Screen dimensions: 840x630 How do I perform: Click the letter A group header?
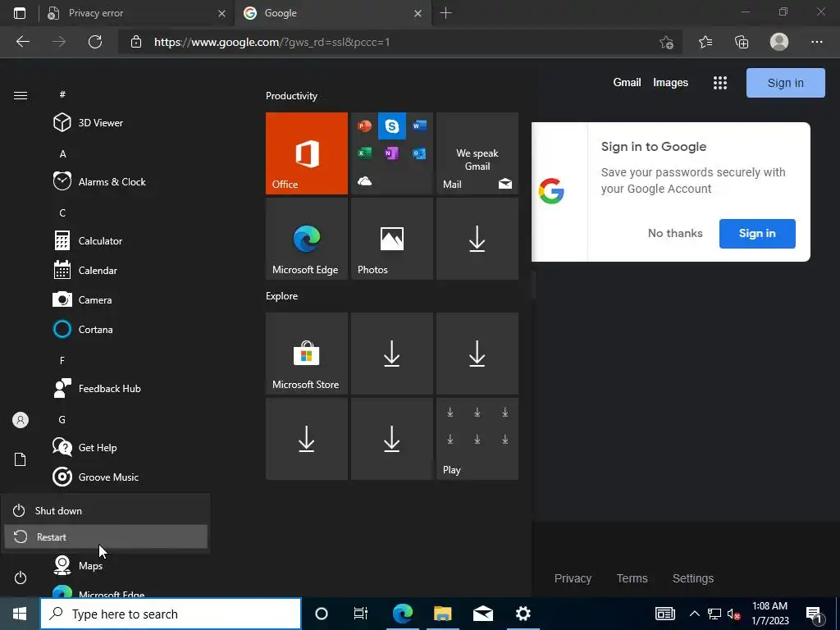coord(62,153)
